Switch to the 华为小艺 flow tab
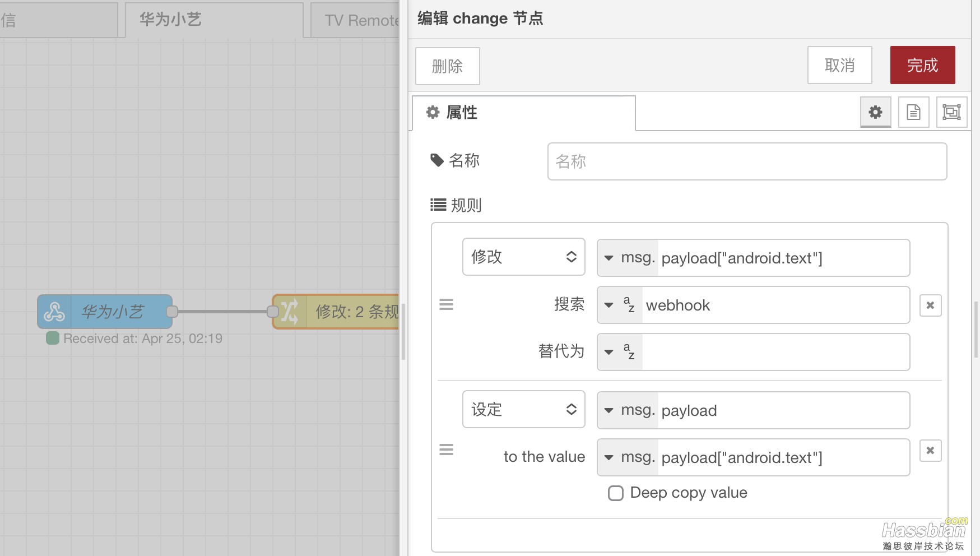Image resolution: width=980 pixels, height=556 pixels. 214,20
